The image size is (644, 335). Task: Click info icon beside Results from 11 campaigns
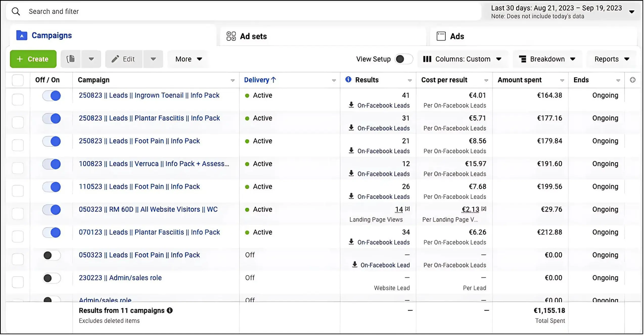(170, 310)
